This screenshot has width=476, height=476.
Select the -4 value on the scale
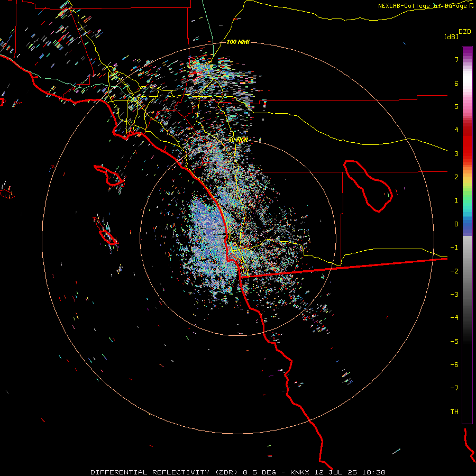click(454, 318)
